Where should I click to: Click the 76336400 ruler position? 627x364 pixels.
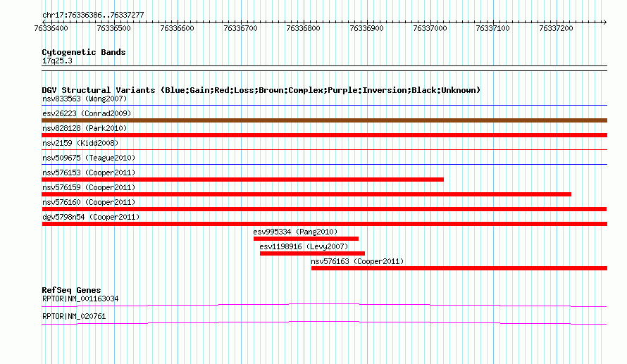51,28
